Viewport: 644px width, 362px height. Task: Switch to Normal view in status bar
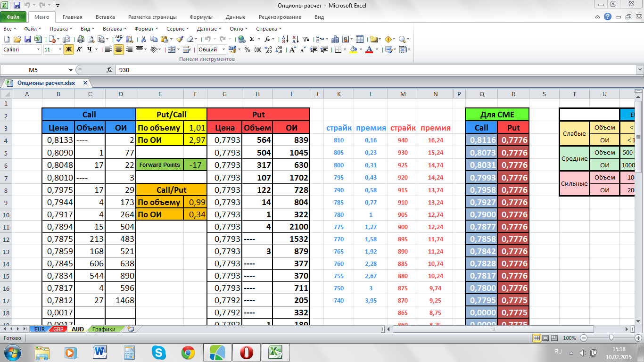pyautogui.click(x=537, y=338)
